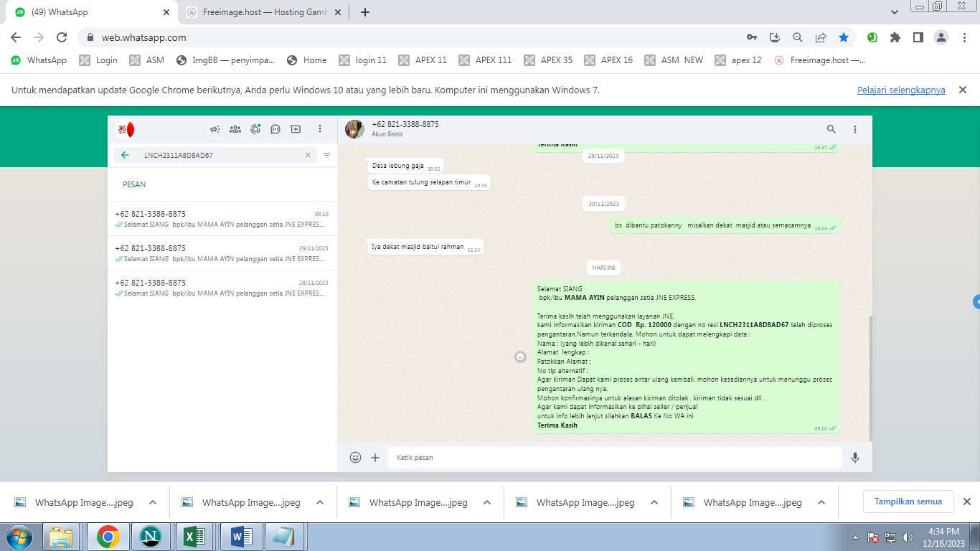This screenshot has width=980, height=551.
Task: Click the megaphone icon in WhatsApp header
Action: point(215,129)
